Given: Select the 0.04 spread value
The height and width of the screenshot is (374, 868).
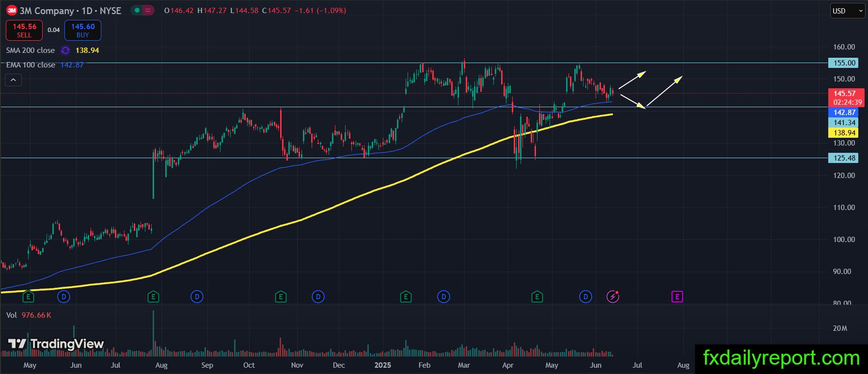Looking at the screenshot, I should pyautogui.click(x=54, y=30).
